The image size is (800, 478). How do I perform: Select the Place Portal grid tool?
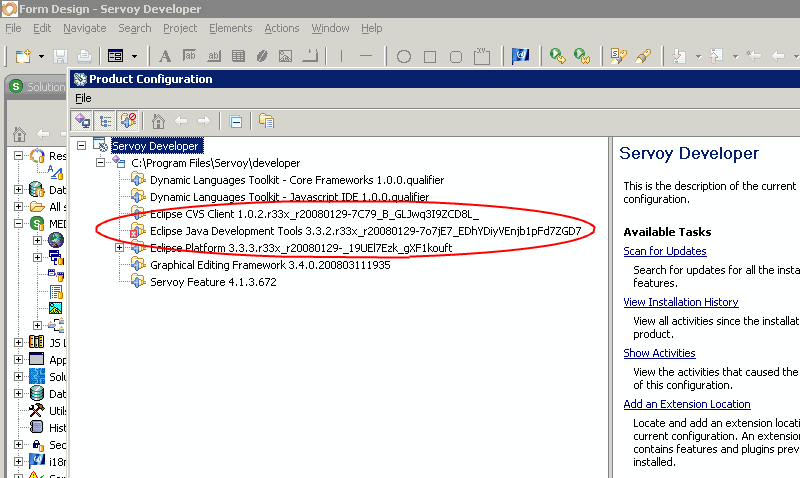[238, 56]
